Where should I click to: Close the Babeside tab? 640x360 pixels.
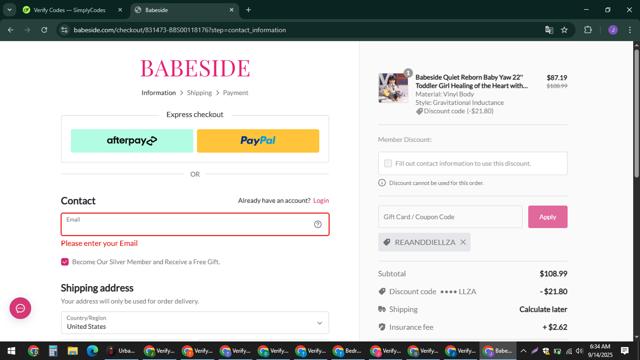coord(231,10)
